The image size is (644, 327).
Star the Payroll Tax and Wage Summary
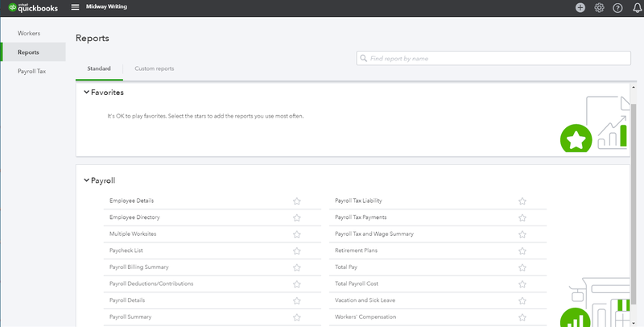(522, 234)
